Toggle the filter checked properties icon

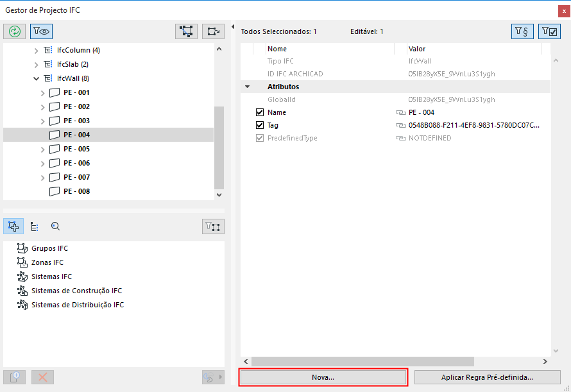tap(549, 31)
